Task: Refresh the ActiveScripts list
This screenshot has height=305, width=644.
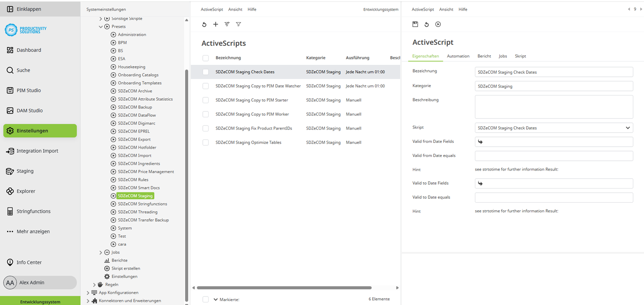Action: click(204, 24)
